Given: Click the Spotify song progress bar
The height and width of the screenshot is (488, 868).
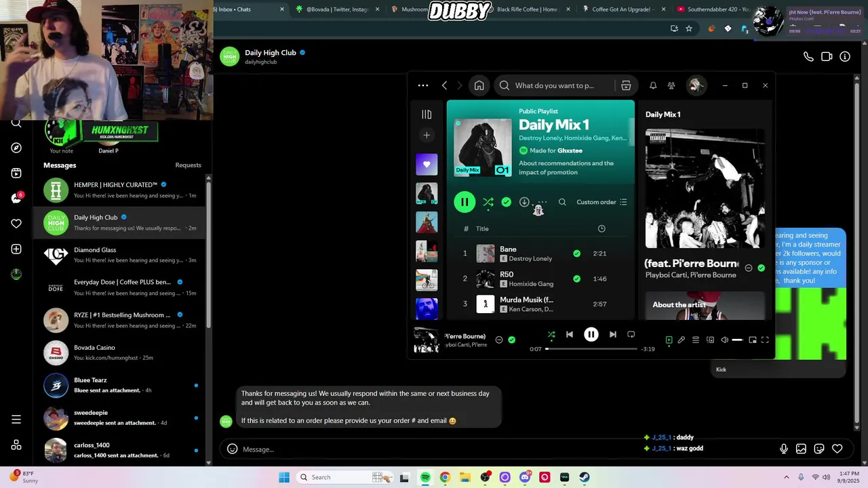Looking at the screenshot, I should point(591,349).
